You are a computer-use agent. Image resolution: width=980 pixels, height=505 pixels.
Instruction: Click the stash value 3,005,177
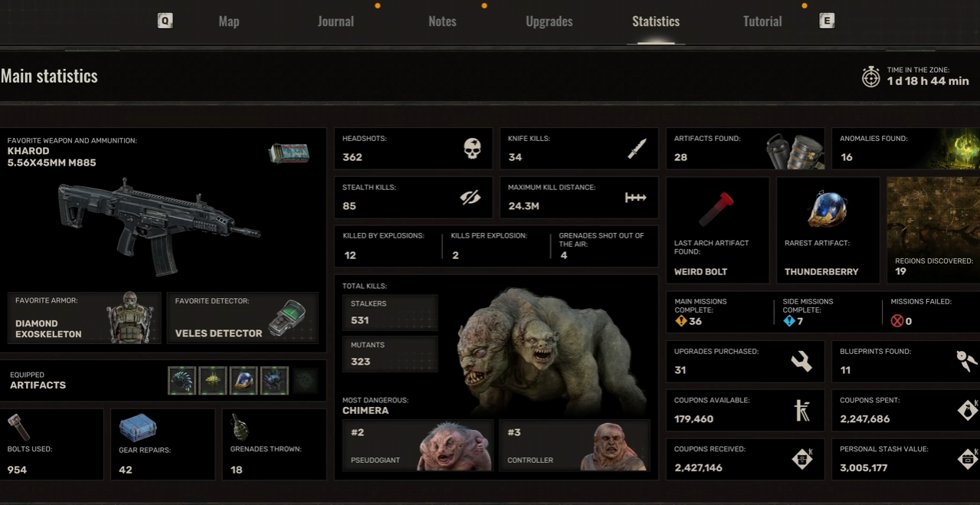[864, 467]
